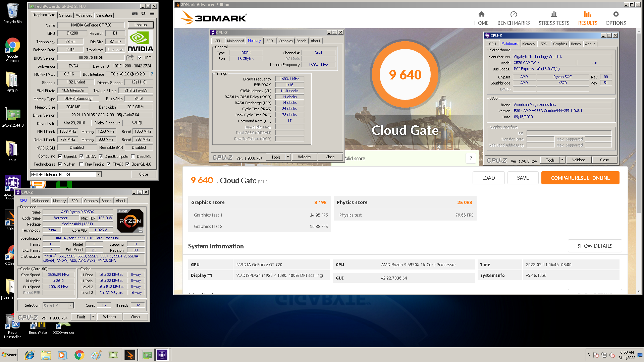
Task: Select the SETUP folder on desktop
Action: click(12, 82)
